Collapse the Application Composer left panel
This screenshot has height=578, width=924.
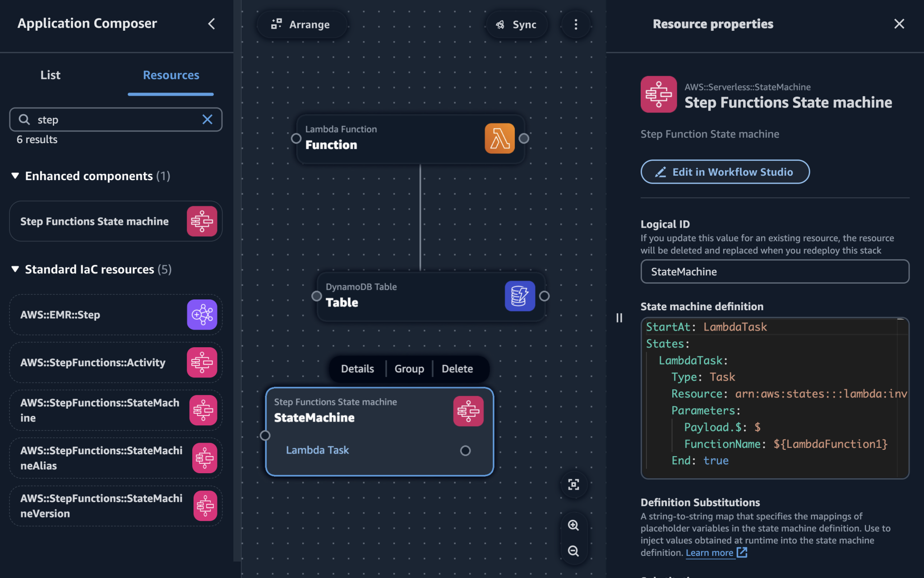[x=212, y=24]
